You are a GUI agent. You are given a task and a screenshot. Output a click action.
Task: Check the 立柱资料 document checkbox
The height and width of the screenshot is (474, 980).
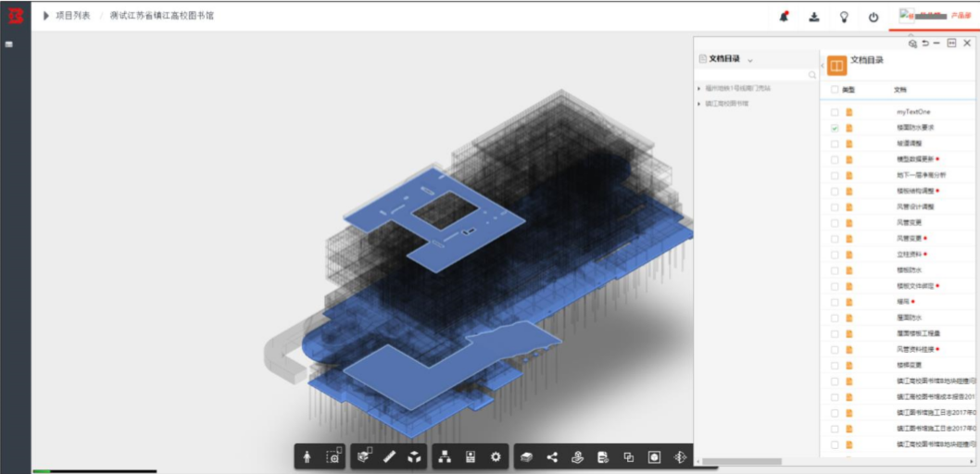point(835,255)
